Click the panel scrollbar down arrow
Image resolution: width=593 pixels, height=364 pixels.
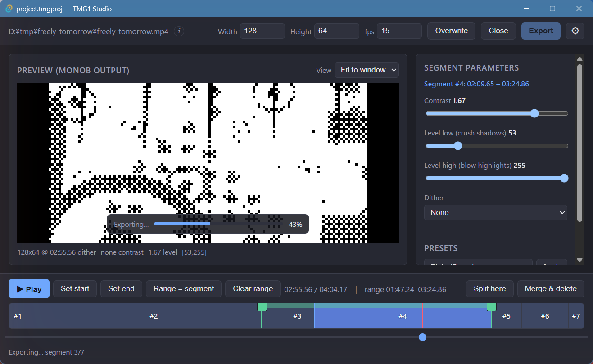(x=580, y=260)
